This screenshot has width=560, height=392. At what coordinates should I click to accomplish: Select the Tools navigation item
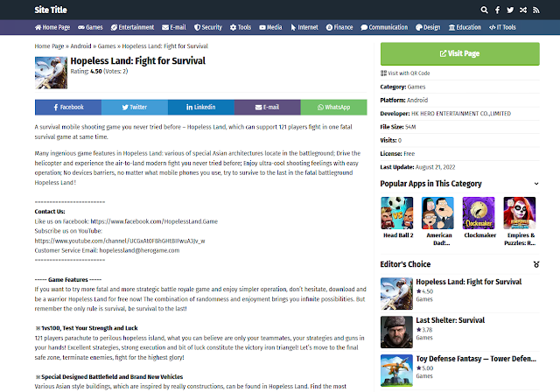pos(241,27)
